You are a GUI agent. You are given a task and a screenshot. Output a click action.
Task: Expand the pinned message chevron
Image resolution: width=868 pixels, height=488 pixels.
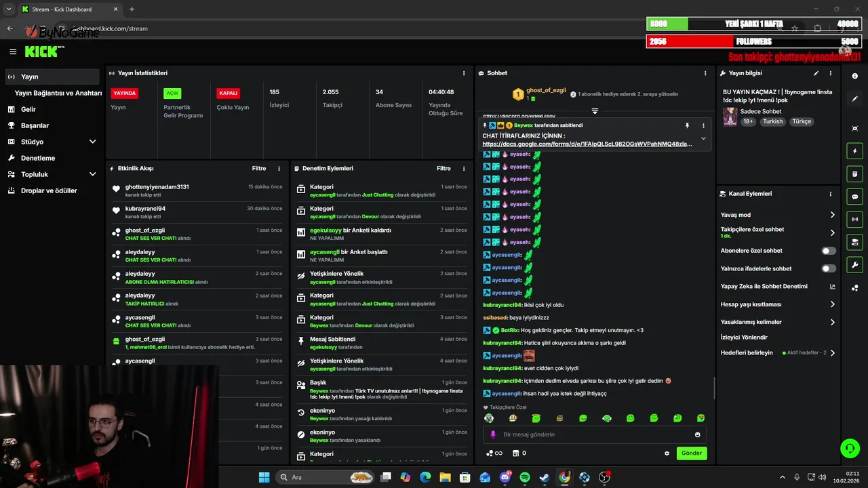pos(703,138)
